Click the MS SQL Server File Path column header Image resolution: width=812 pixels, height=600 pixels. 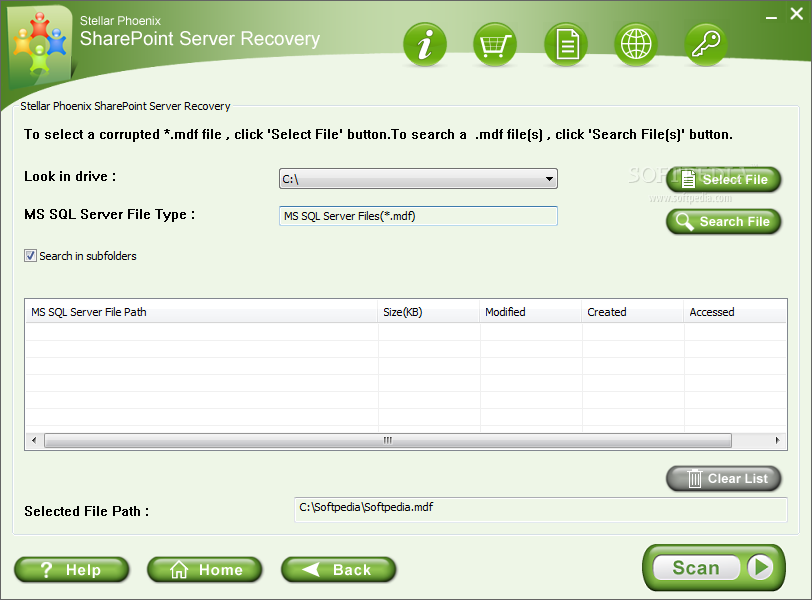pyautogui.click(x=201, y=312)
